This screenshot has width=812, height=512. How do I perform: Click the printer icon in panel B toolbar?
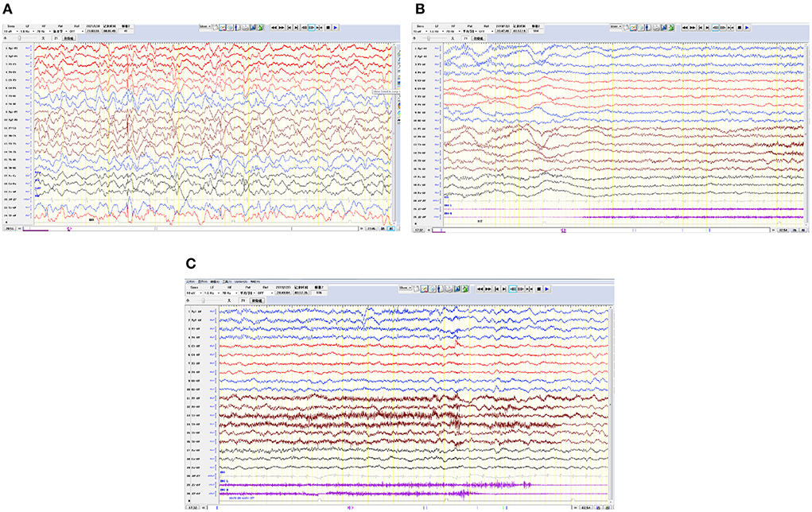tap(656, 28)
